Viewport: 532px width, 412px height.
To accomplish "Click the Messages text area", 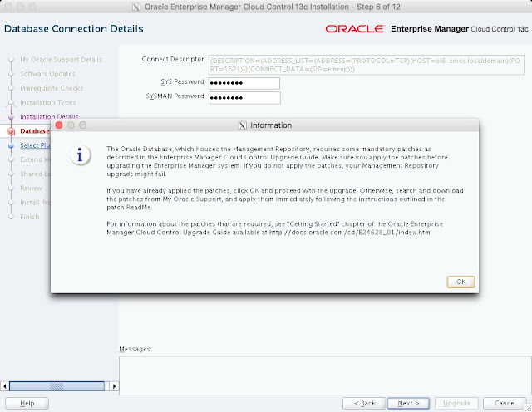I will [x=325, y=375].
